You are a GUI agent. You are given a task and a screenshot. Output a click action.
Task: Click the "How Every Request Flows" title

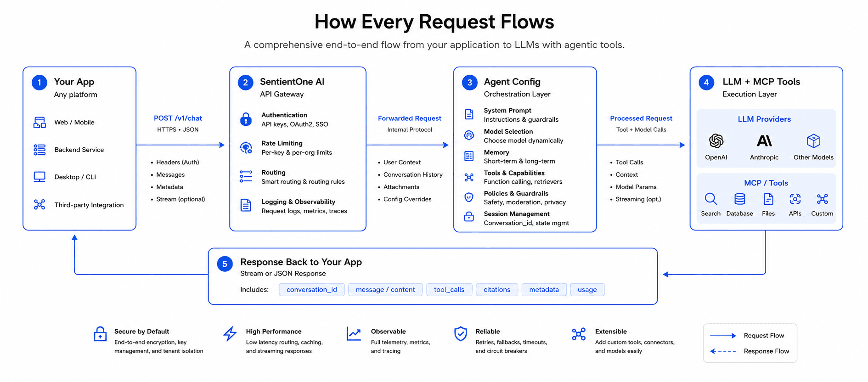[434, 22]
